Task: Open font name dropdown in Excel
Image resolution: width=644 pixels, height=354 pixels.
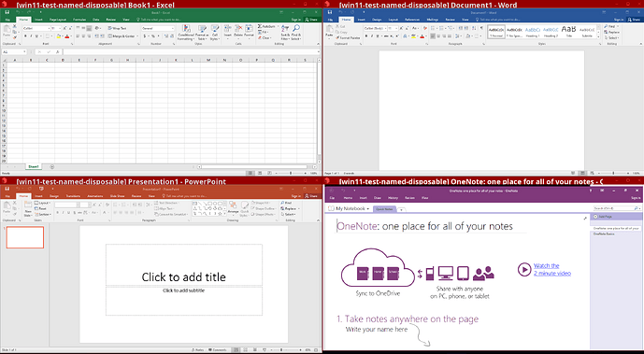Action: [49, 28]
